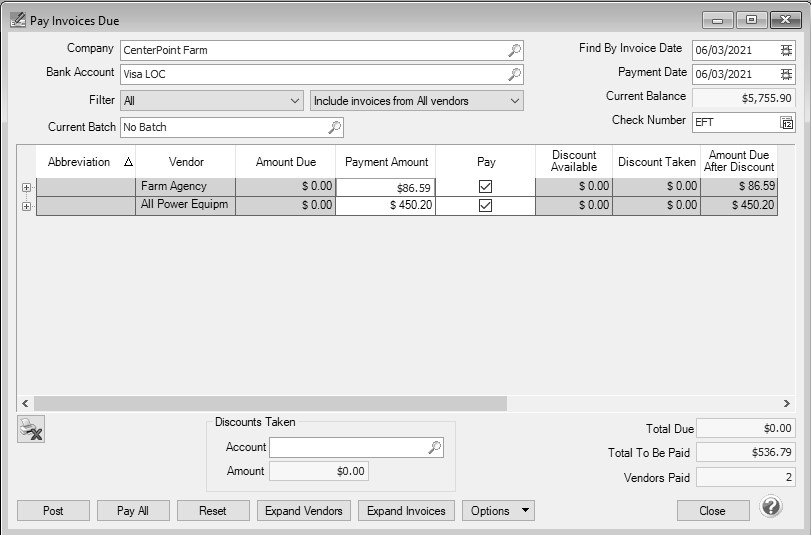Click the Pay All button
This screenshot has width=811, height=535.
(x=132, y=511)
